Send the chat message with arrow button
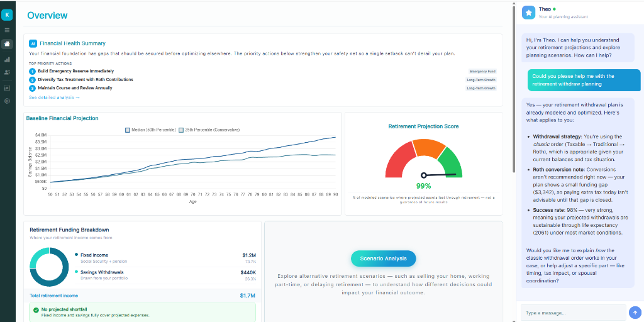The image size is (644, 322). pyautogui.click(x=635, y=312)
